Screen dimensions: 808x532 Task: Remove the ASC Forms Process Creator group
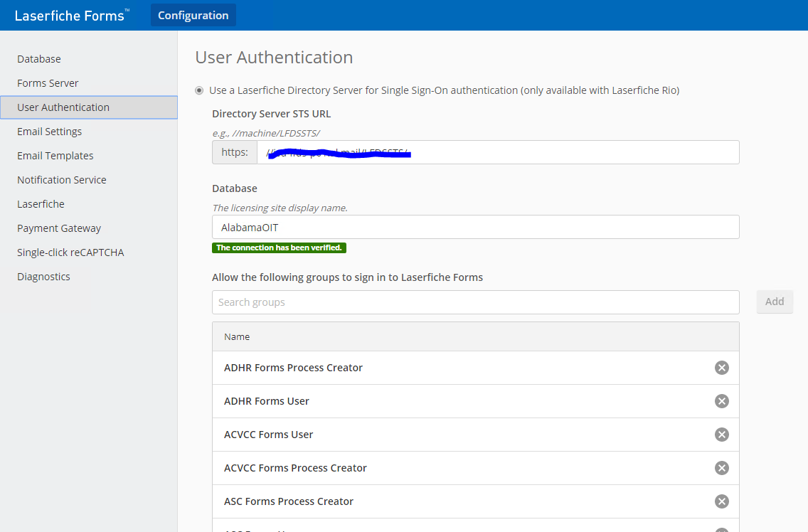pyautogui.click(x=721, y=501)
